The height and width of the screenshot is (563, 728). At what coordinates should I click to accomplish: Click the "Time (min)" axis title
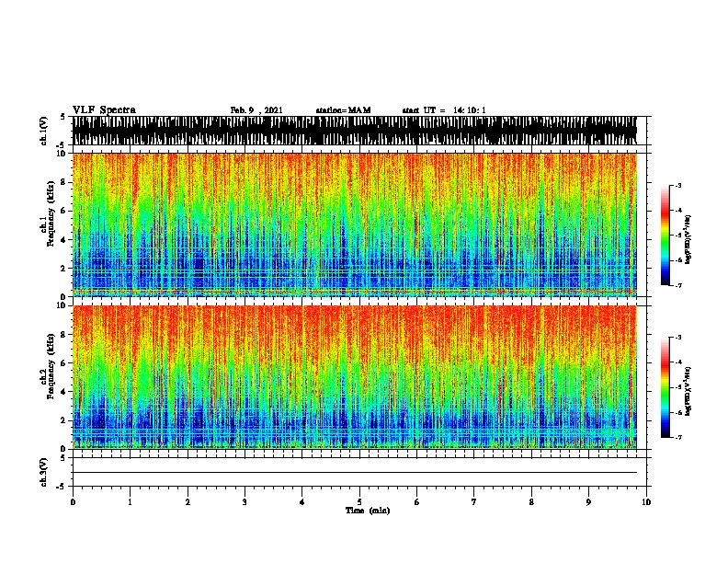pos(368,511)
